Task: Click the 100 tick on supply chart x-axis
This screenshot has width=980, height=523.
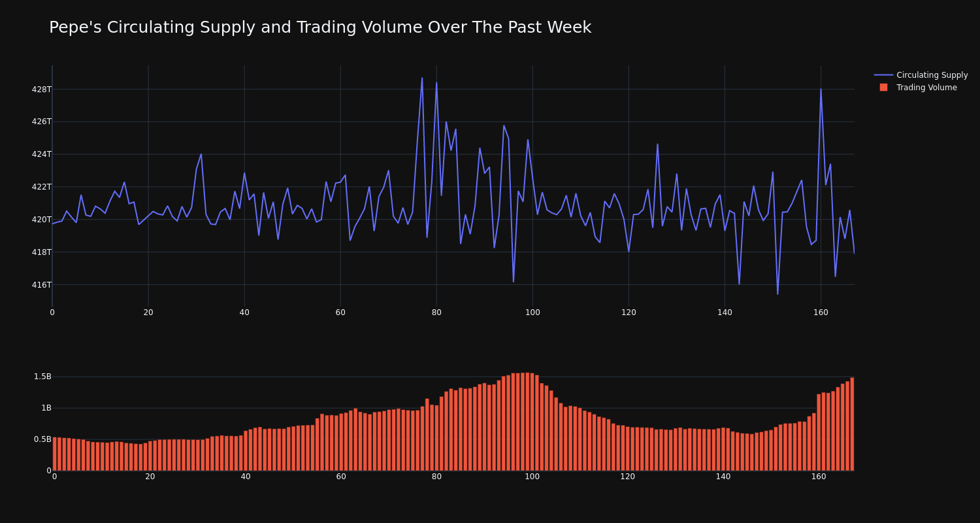Action: (532, 312)
